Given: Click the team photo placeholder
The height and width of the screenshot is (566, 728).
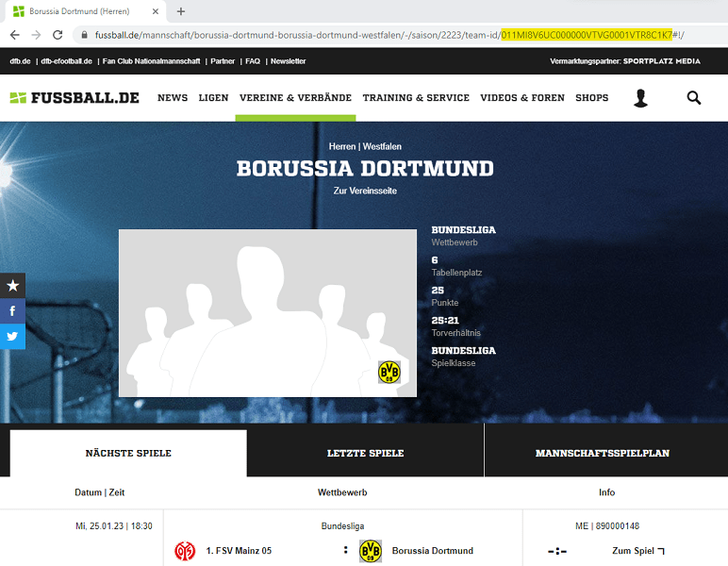Looking at the screenshot, I should pyautogui.click(x=268, y=313).
